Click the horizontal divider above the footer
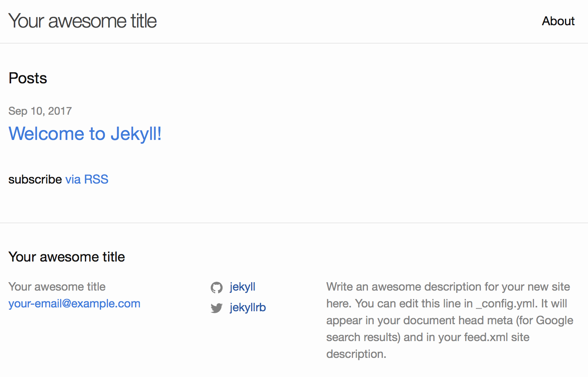 pos(294,223)
